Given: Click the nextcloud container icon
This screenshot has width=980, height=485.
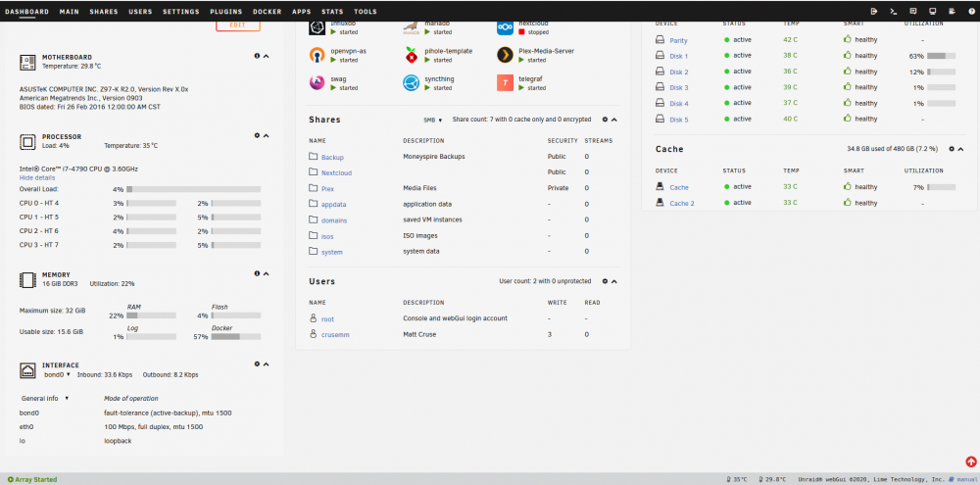Looking at the screenshot, I should pyautogui.click(x=505, y=28).
